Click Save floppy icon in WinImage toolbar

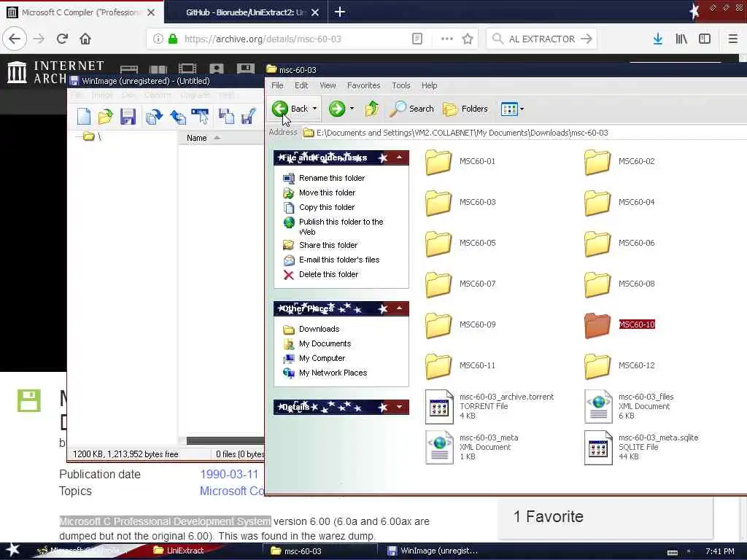128,117
